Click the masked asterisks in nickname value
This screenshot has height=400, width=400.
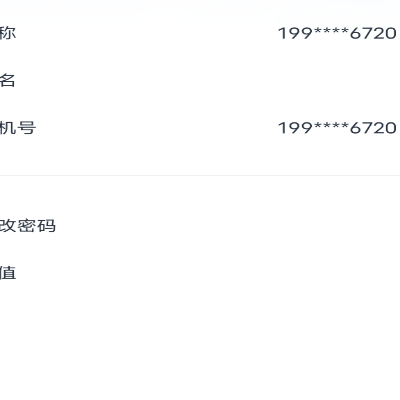click(331, 32)
